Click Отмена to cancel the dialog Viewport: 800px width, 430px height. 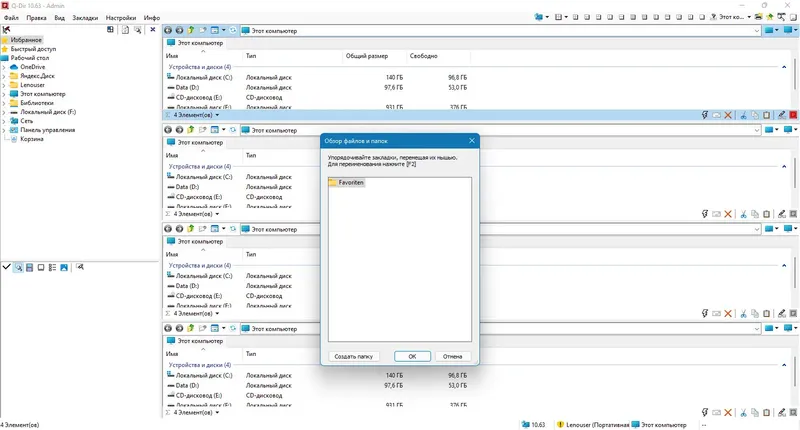tap(453, 357)
